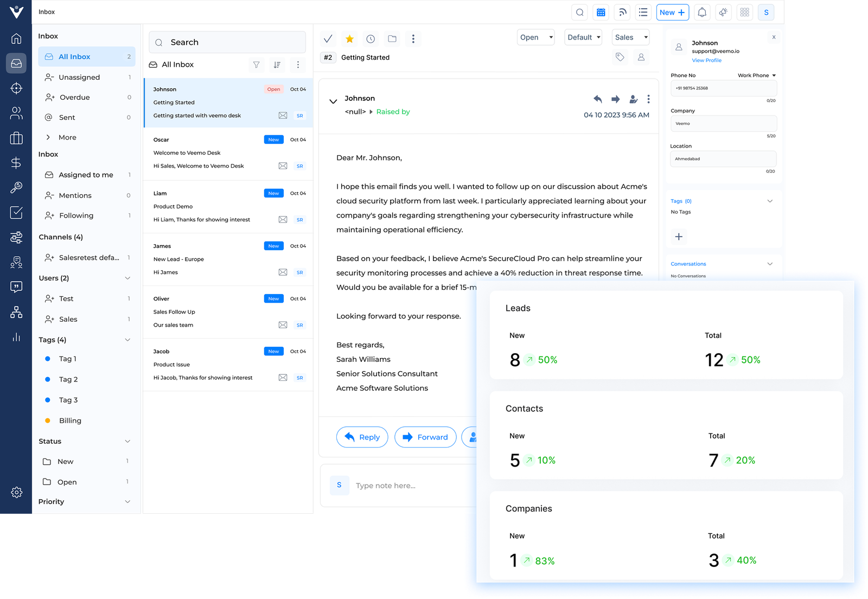This screenshot has height=599, width=868.
Task: Open the Open status dropdown
Action: tap(535, 37)
